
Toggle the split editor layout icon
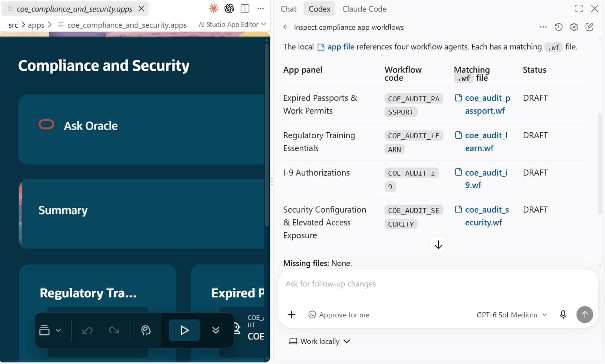pos(245,8)
